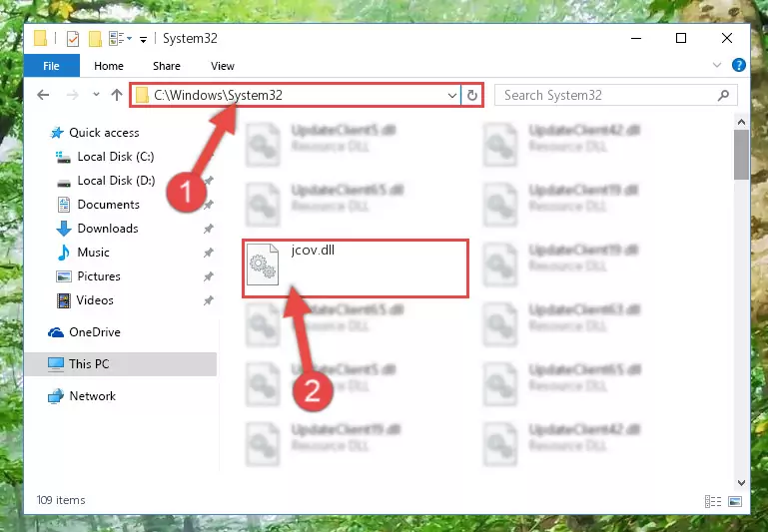Select Network in navigation pane
This screenshot has height=532, width=768.
click(92, 395)
